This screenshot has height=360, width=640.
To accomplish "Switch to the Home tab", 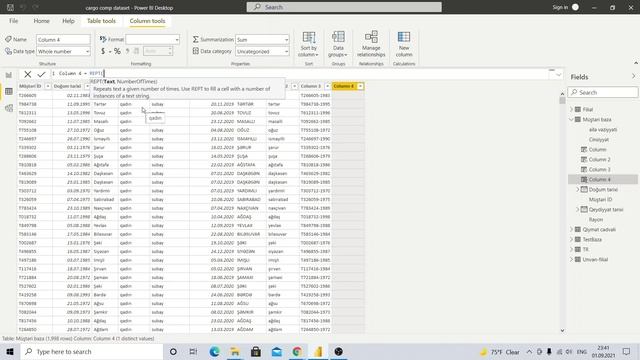I will (41, 21).
